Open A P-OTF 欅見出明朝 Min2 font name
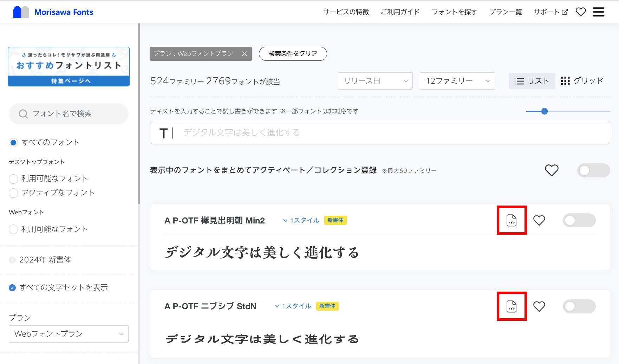Image resolution: width=619 pixels, height=364 pixels. click(x=215, y=221)
